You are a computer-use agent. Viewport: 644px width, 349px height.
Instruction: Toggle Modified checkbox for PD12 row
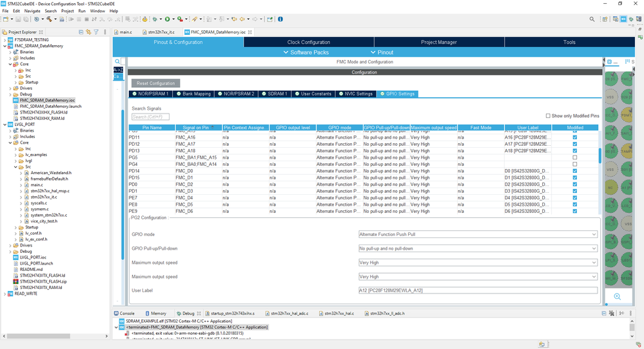(574, 145)
